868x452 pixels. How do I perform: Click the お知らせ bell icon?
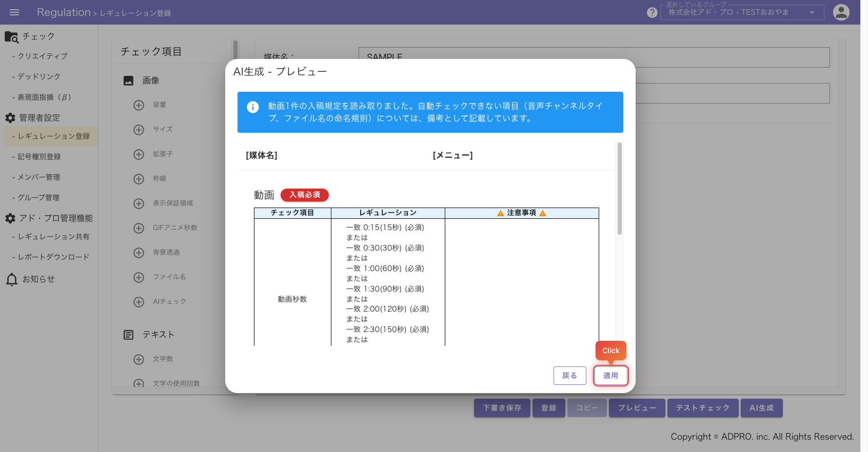12,279
